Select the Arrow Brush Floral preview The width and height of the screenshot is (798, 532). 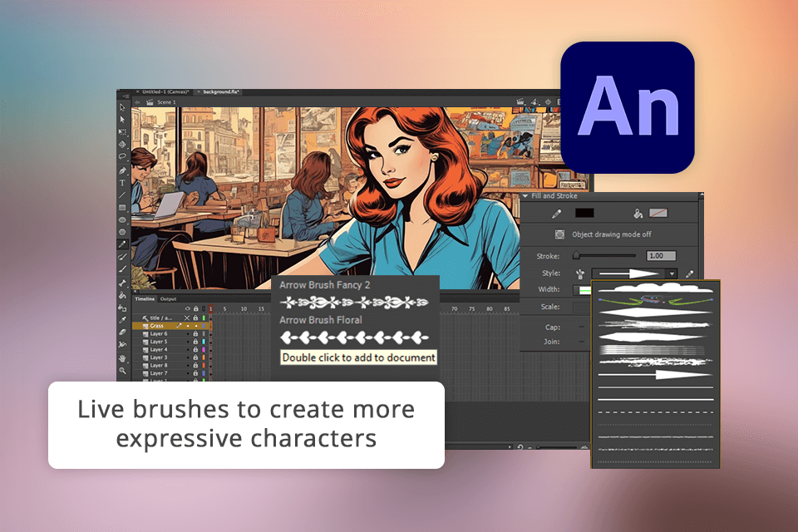[x=354, y=337]
